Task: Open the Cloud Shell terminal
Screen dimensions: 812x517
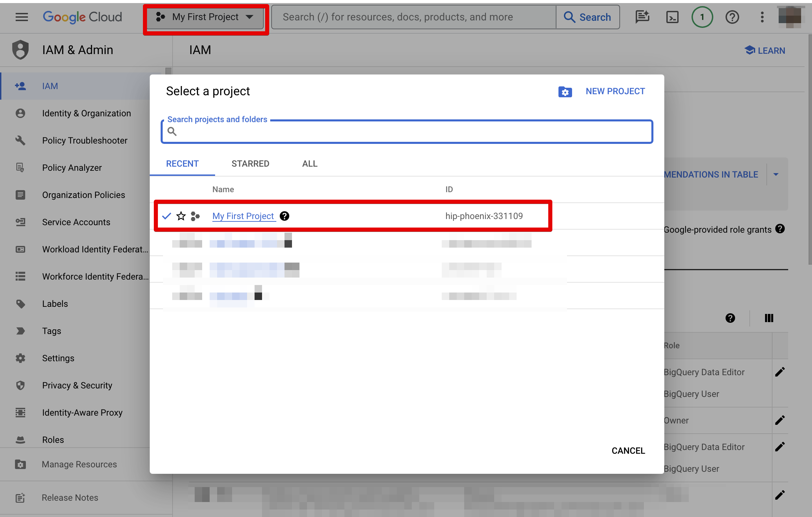Action: tap(672, 17)
